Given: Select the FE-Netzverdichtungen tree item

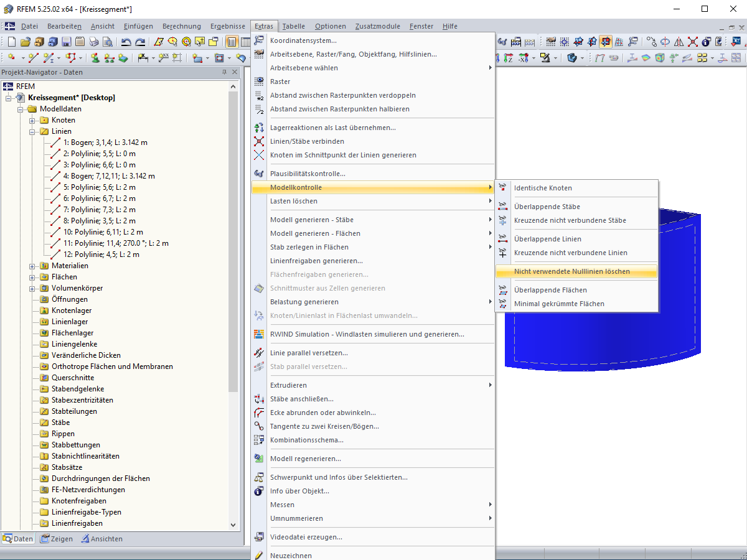Looking at the screenshot, I should pyautogui.click(x=88, y=490).
